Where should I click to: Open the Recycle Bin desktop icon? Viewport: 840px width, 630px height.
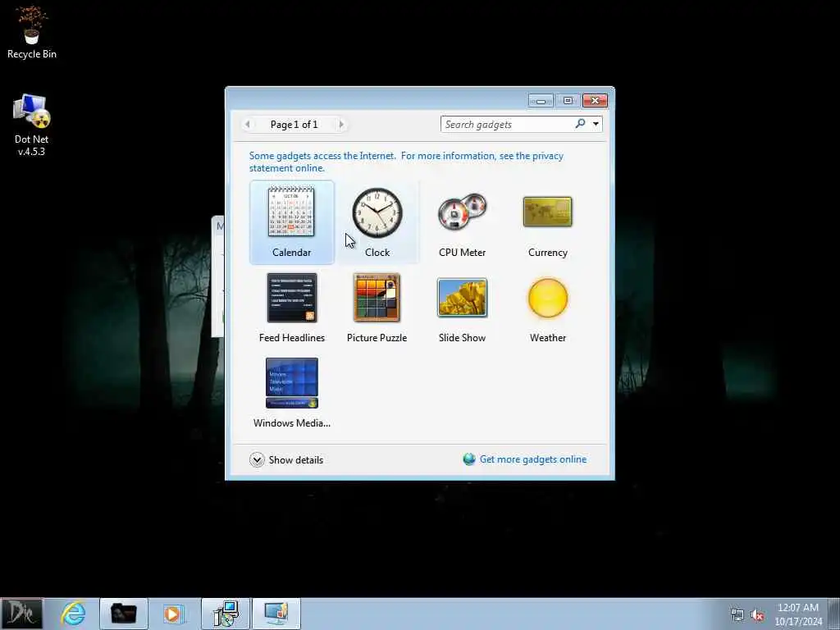coord(32,32)
